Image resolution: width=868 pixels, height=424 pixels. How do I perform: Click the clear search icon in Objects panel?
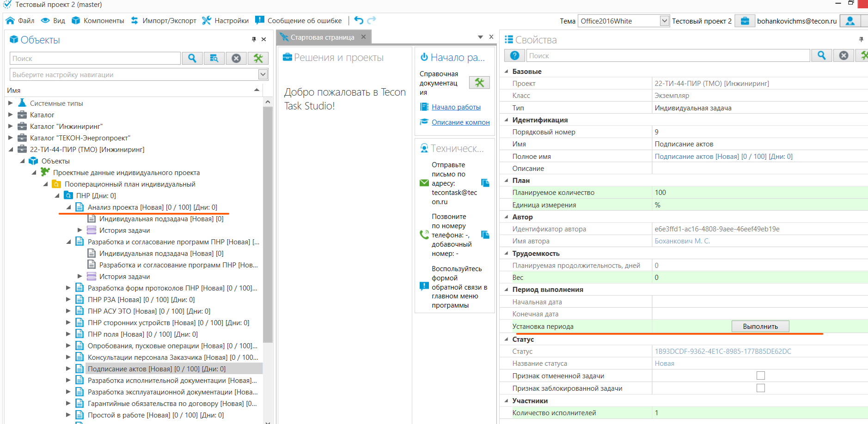coord(236,58)
